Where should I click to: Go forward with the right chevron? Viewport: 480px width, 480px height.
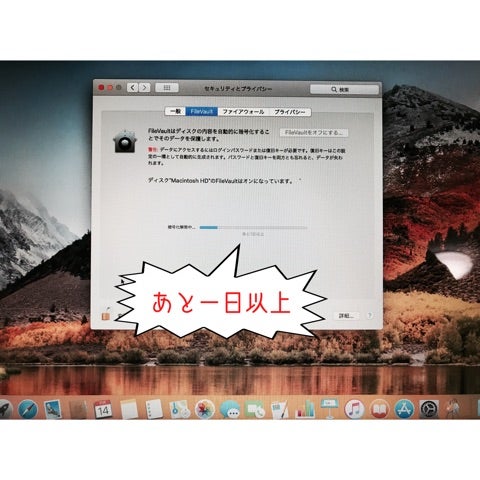[144, 88]
